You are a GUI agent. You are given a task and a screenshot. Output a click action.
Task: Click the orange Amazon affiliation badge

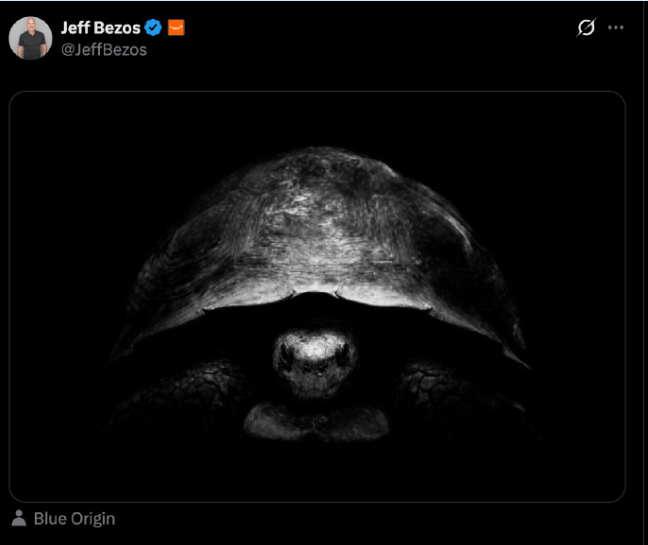(176, 28)
